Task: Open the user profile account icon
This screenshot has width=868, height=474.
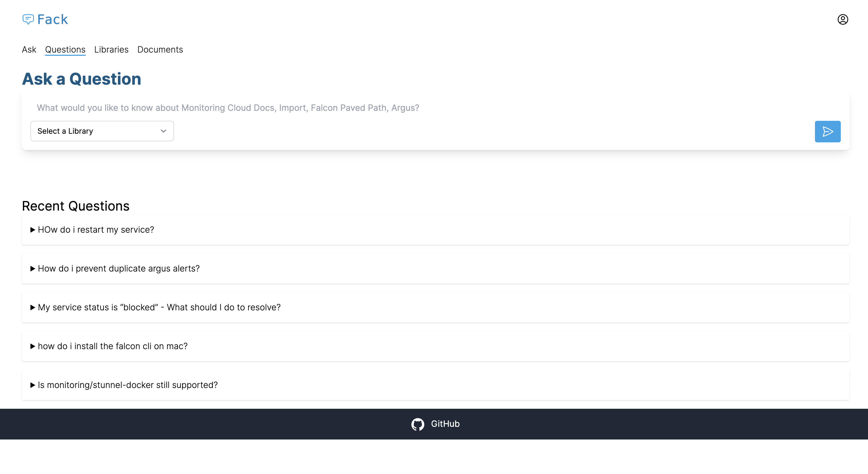Action: [x=842, y=20]
